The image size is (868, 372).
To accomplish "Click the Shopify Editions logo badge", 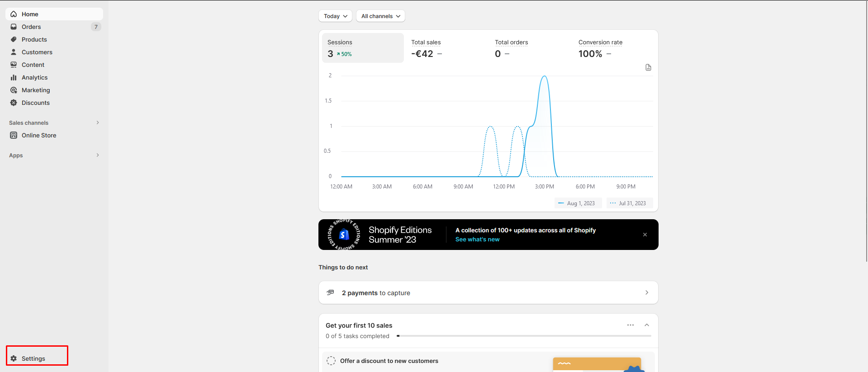I will 344,235.
